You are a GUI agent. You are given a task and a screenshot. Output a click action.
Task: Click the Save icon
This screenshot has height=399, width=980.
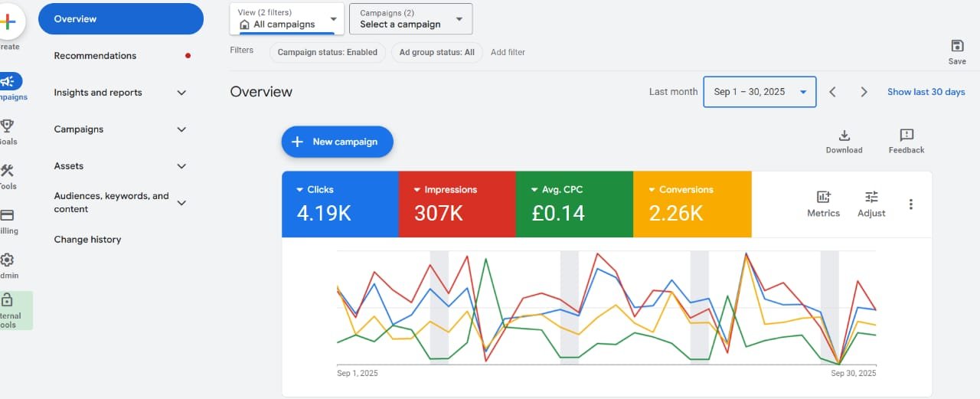point(956,47)
